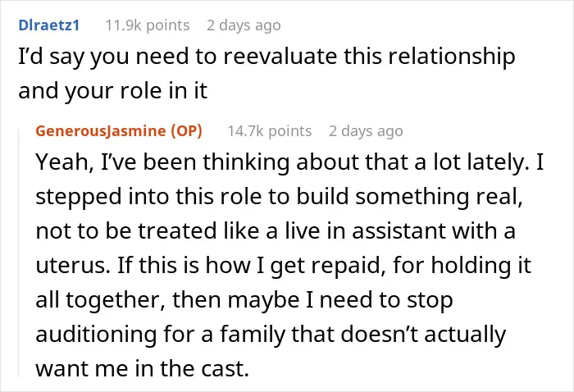Click the word "uterus" in the reply
This screenshot has width=574, height=392.
pos(72,266)
